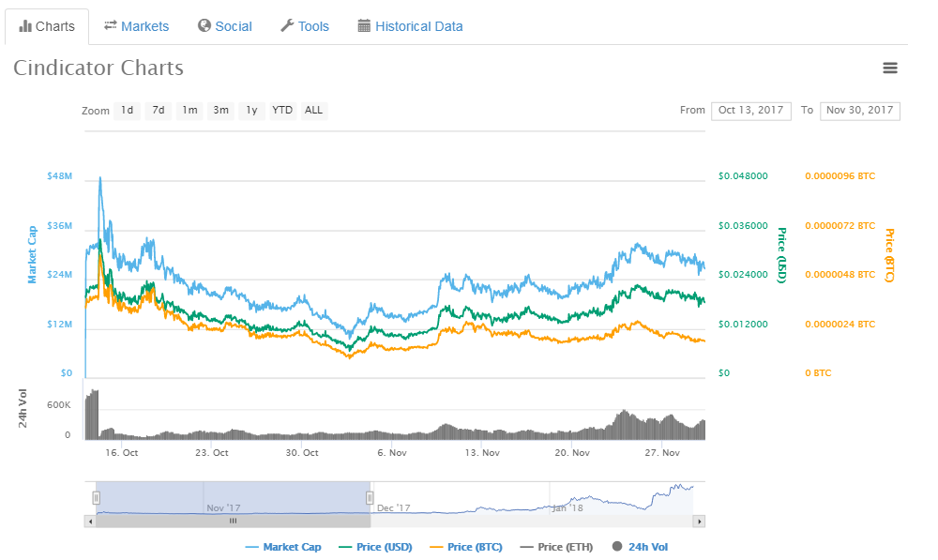This screenshot has width=938, height=560.
Task: Set zoom range to 1d
Action: 128,110
